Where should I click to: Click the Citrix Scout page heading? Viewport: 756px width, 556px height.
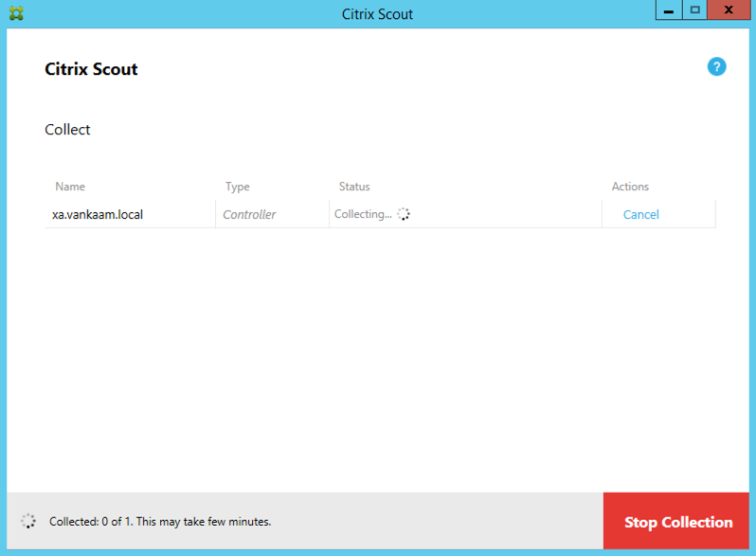(91, 69)
